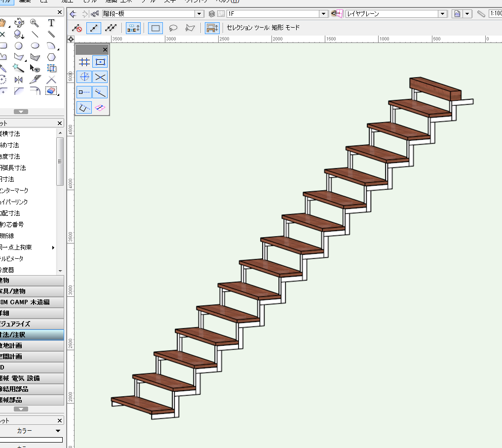Choose the Flyover rotate view tool
Screen dimensions: 502x448
coord(19,23)
